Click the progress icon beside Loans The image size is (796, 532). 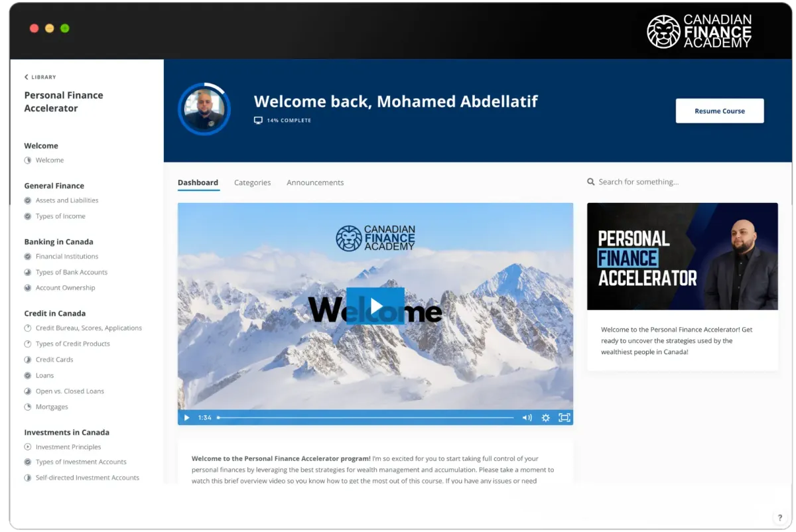pos(28,375)
